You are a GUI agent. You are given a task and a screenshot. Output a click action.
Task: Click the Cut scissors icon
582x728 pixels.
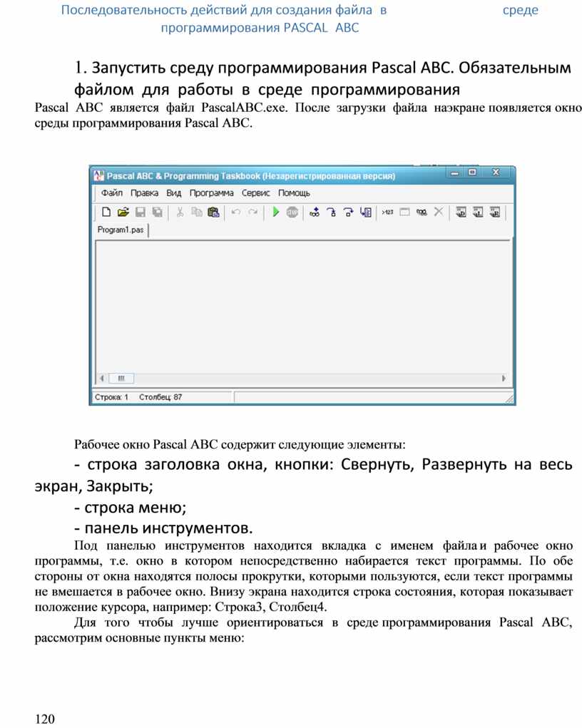180,212
